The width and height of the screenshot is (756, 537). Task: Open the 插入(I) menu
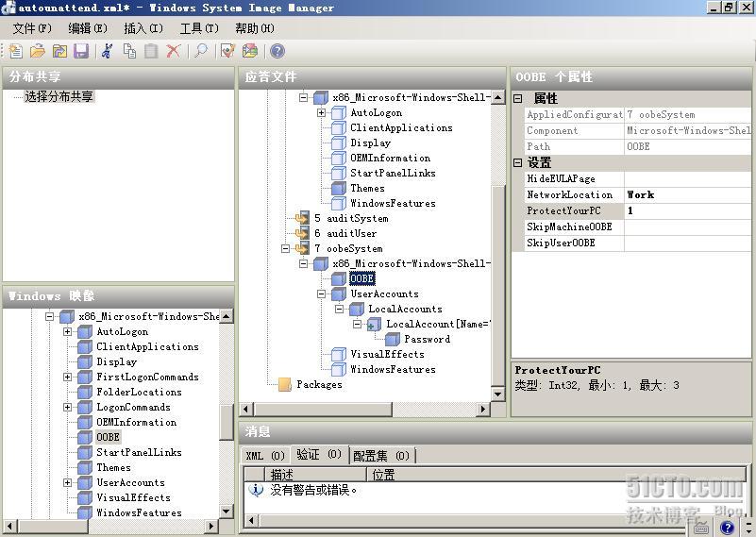[143, 28]
